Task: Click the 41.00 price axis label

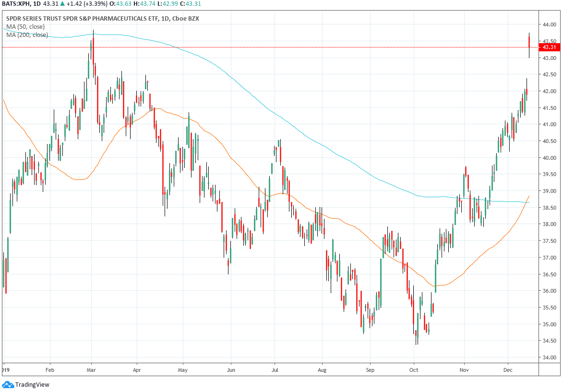Action: pos(550,125)
